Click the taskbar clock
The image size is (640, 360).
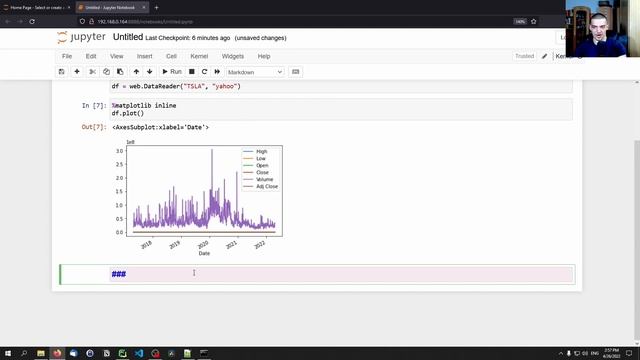[x=611, y=353]
